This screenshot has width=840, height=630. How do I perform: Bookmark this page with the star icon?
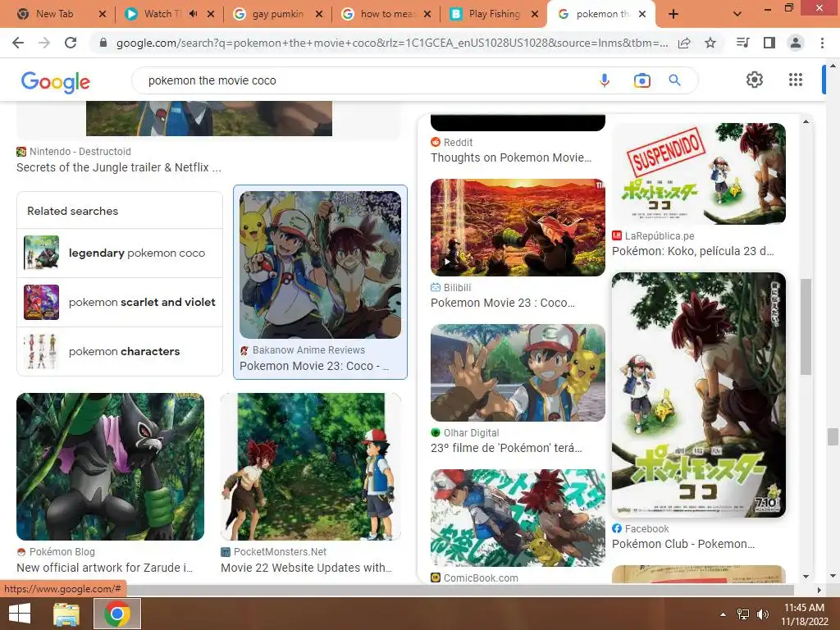pyautogui.click(x=710, y=43)
